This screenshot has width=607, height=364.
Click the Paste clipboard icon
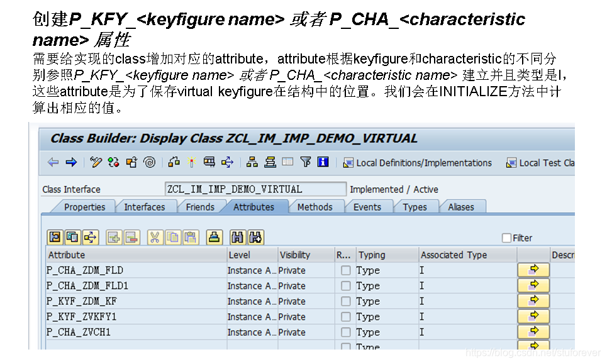click(191, 237)
